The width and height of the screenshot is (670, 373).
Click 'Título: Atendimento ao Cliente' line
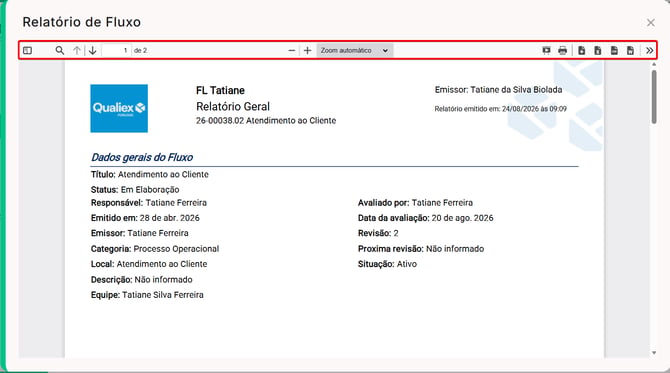coord(150,174)
